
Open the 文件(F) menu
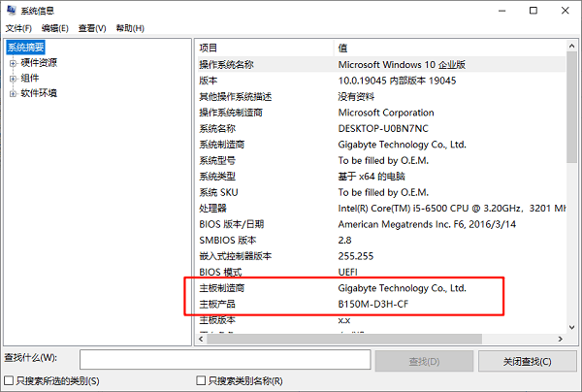[18, 28]
